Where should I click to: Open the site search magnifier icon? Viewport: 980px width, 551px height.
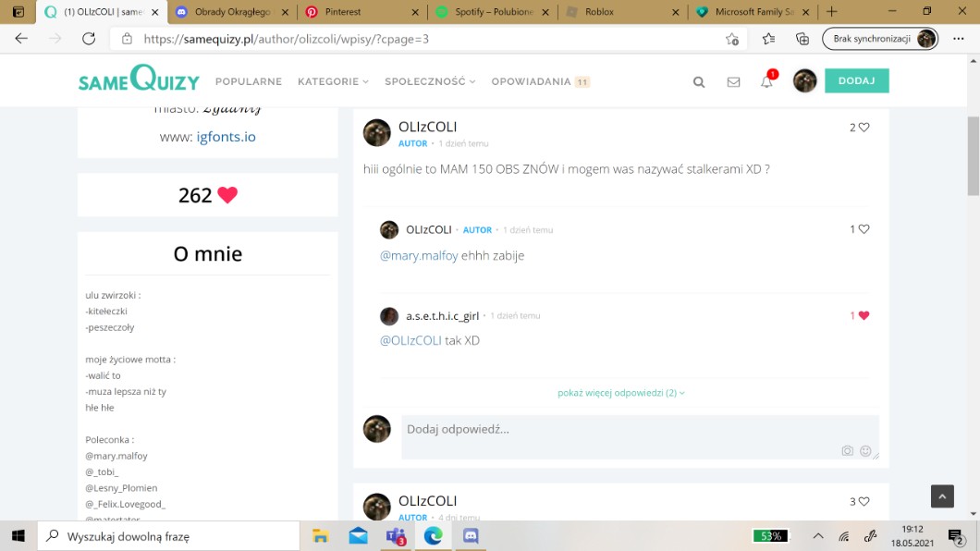(x=699, y=81)
